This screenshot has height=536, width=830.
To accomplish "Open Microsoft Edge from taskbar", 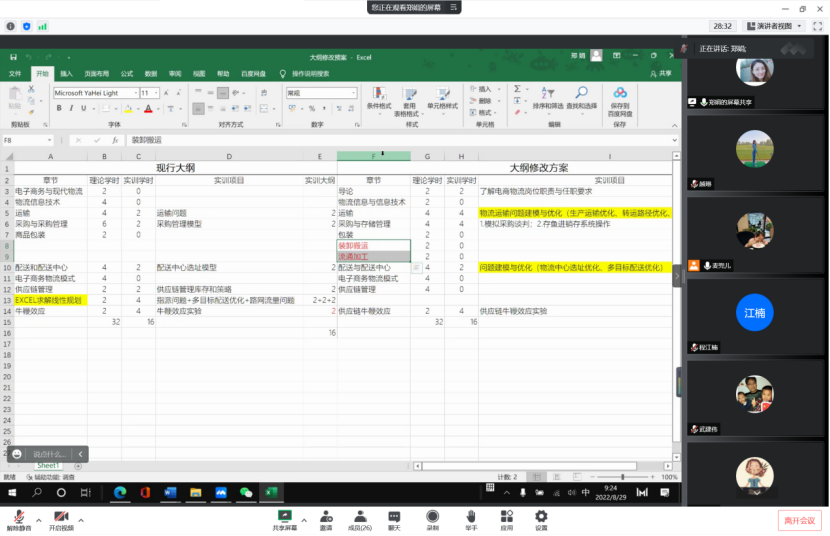I will pyautogui.click(x=120, y=493).
